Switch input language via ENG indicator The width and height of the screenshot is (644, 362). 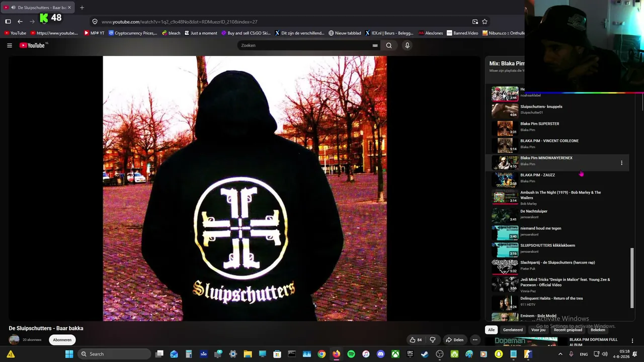584,354
